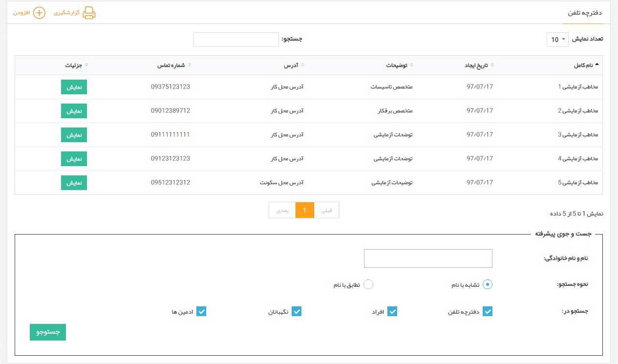
Task: Select page 1 in pagination
Action: pos(305,210)
